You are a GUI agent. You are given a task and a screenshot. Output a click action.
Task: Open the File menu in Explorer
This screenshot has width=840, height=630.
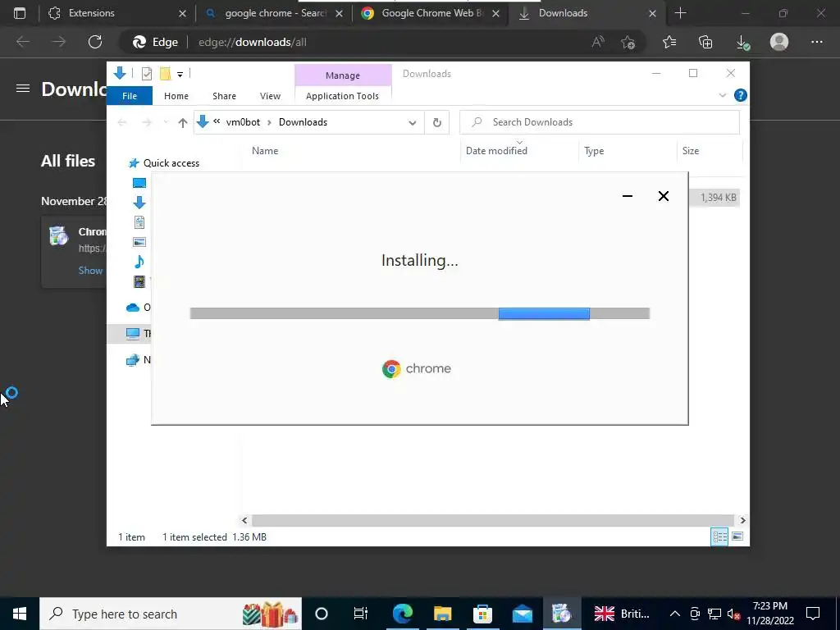click(x=130, y=96)
